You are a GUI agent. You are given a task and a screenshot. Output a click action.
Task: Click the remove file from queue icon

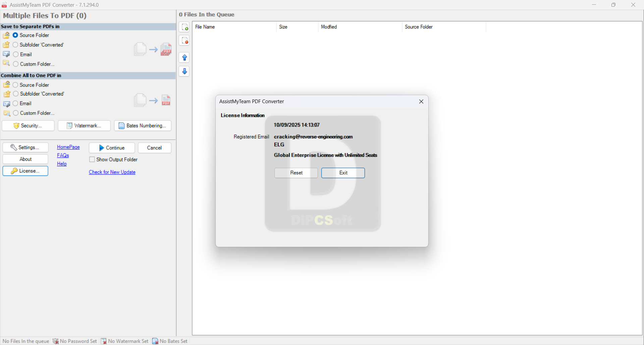tap(184, 41)
